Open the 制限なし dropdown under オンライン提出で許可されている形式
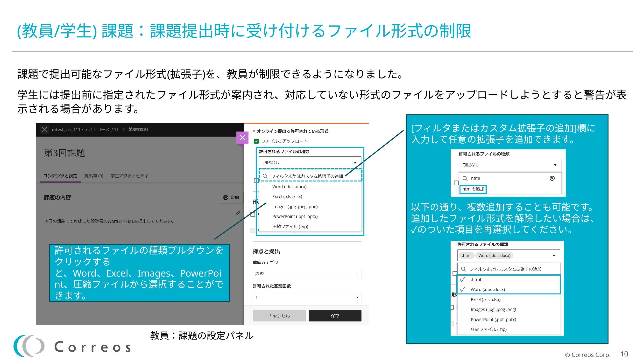This screenshot has width=644, height=362. [x=310, y=162]
